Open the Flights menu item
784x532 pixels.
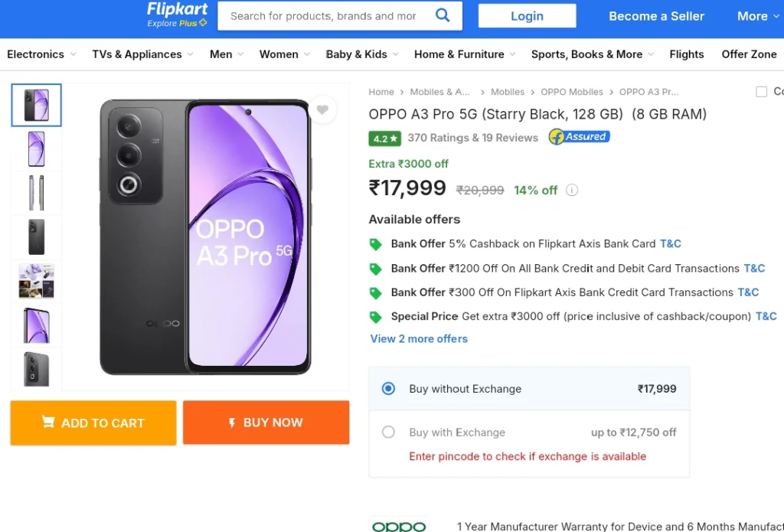coord(687,54)
